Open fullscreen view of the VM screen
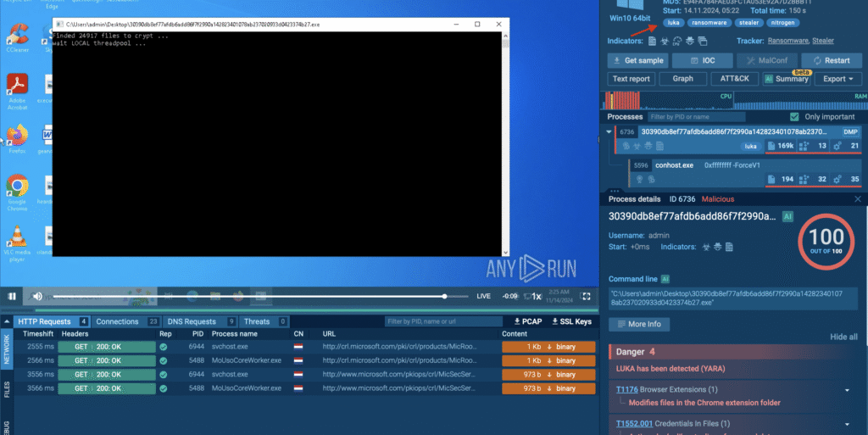The image size is (868, 435). 586,296
